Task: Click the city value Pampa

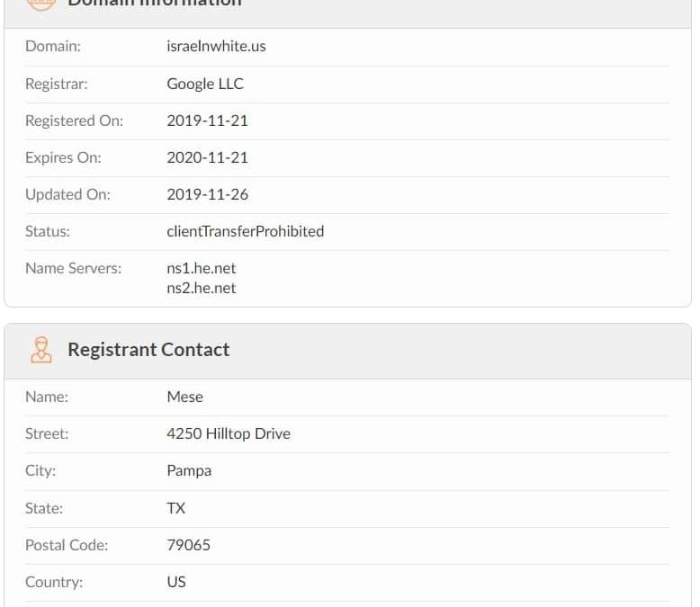Action: (x=189, y=471)
